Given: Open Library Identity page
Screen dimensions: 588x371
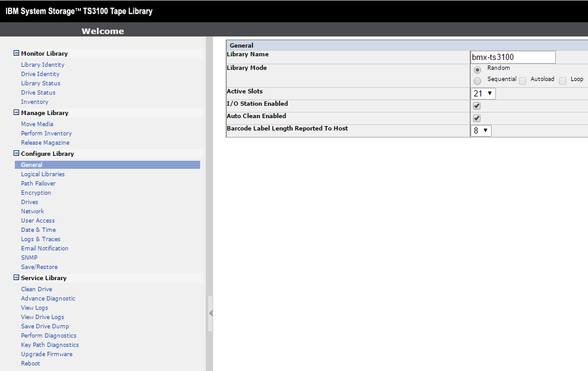Looking at the screenshot, I should click(x=43, y=64).
